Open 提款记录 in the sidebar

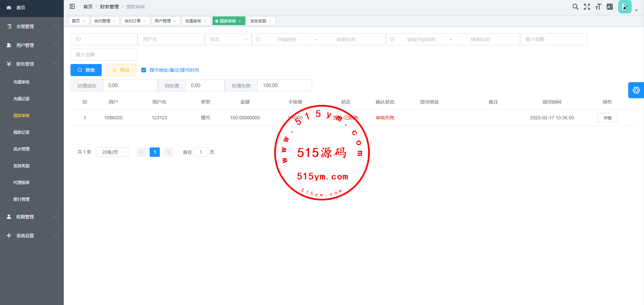(x=21, y=132)
